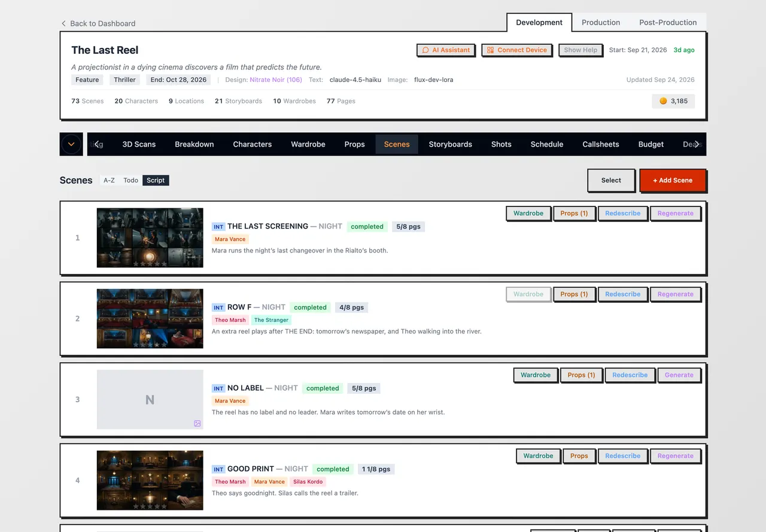The image size is (766, 532).
Task: Click the Silas Kordo character tag
Action: pyautogui.click(x=308, y=482)
